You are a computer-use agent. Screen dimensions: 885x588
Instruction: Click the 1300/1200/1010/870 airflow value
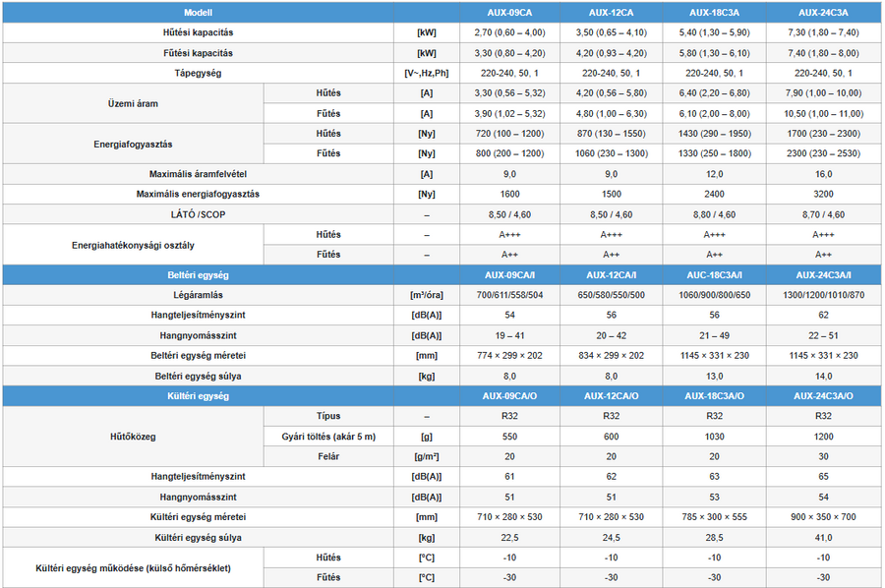[x=823, y=295]
